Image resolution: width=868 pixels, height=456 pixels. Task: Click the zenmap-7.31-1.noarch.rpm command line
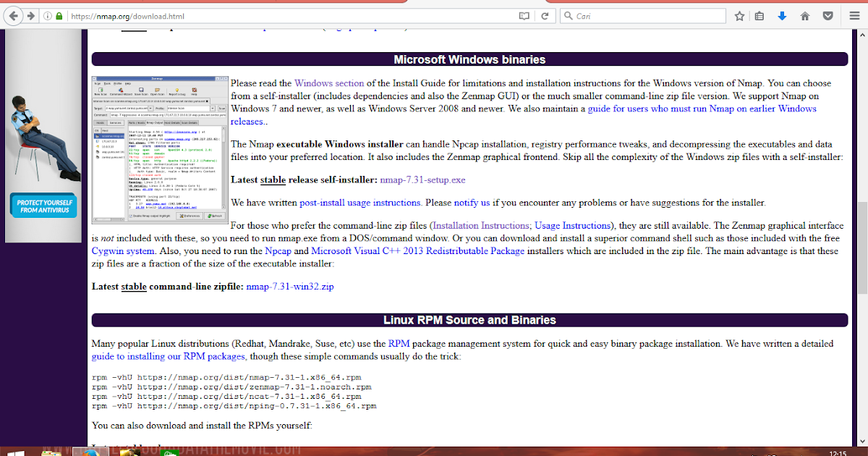point(231,387)
